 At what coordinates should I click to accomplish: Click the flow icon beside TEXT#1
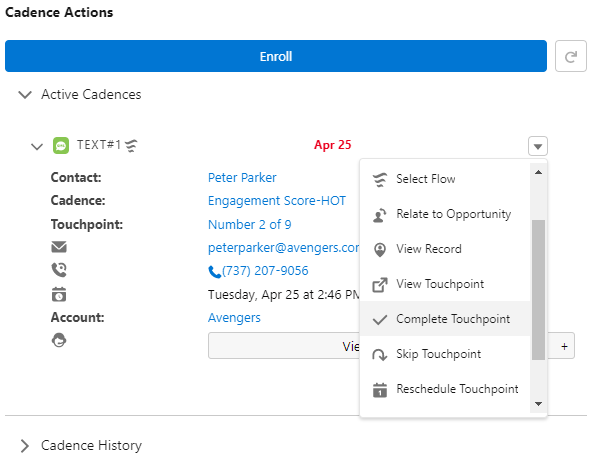(x=131, y=146)
